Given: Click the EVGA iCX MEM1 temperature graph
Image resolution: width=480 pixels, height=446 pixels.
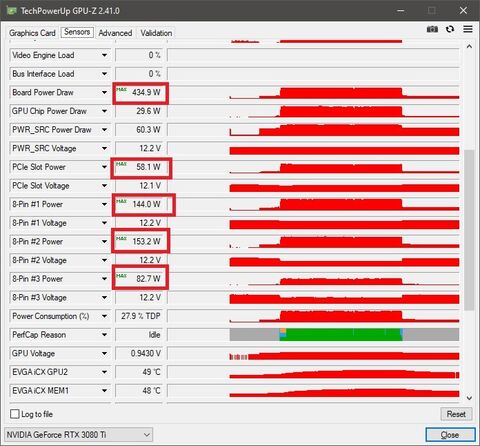Looking at the screenshot, I should pyautogui.click(x=313, y=391).
